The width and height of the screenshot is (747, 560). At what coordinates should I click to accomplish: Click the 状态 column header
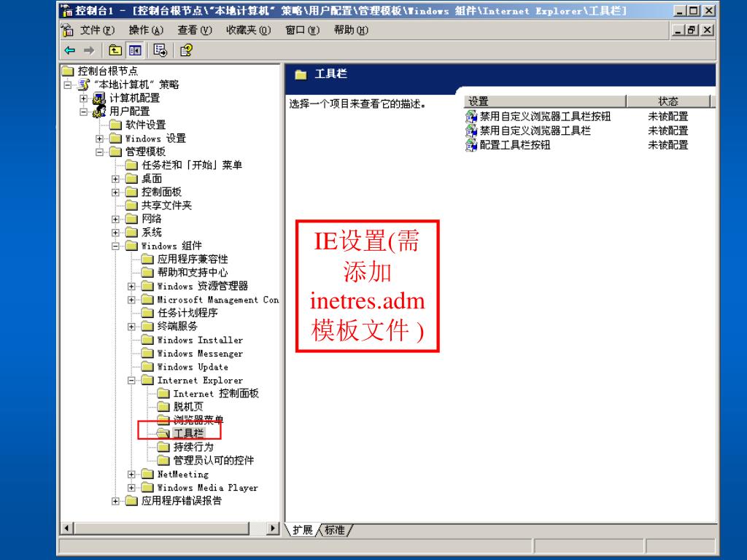(668, 101)
